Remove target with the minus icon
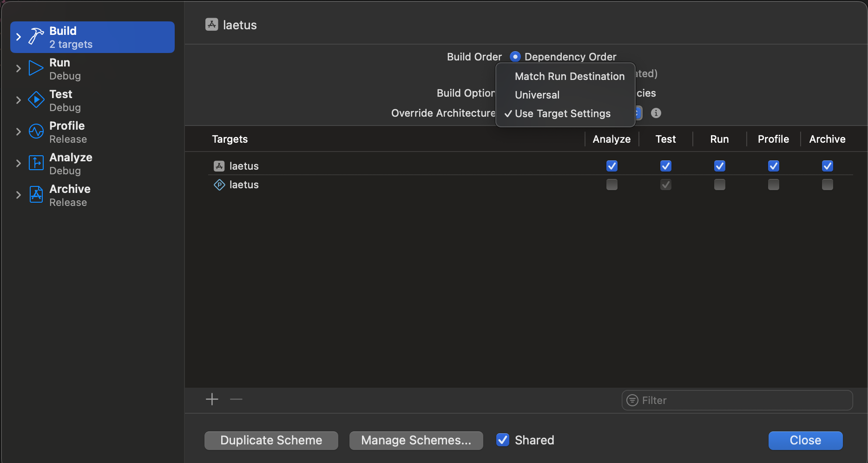This screenshot has width=868, height=463. click(236, 399)
